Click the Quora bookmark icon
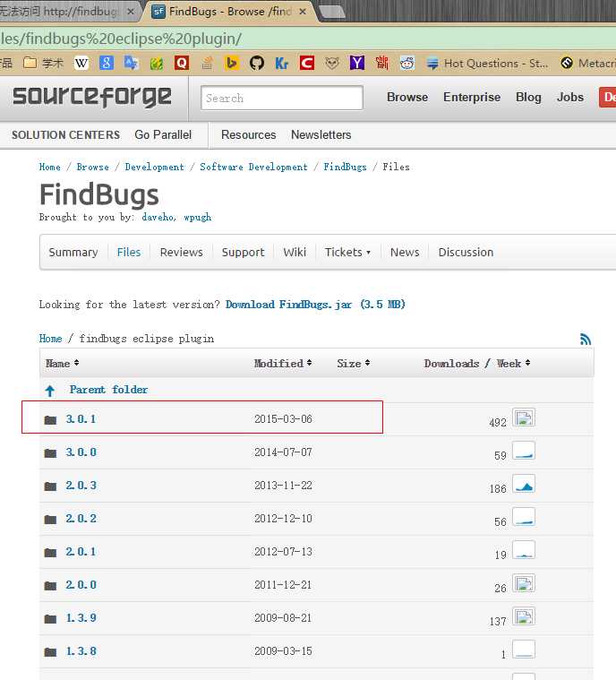The height and width of the screenshot is (680, 616). (182, 63)
